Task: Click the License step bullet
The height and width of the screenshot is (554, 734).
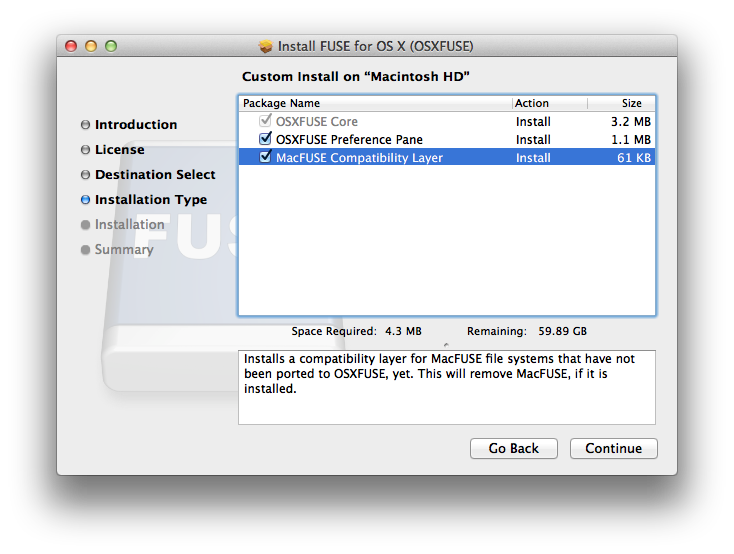Action: (x=85, y=150)
